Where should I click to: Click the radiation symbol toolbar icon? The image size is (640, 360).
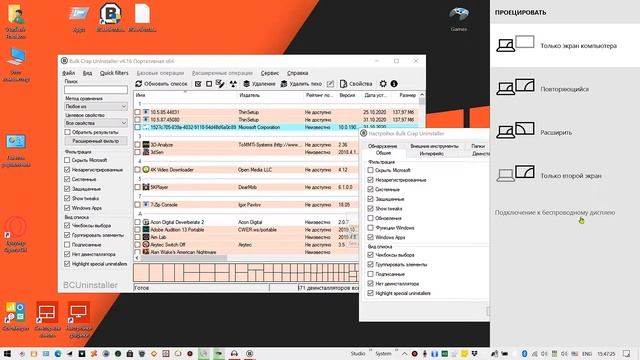(x=233, y=84)
